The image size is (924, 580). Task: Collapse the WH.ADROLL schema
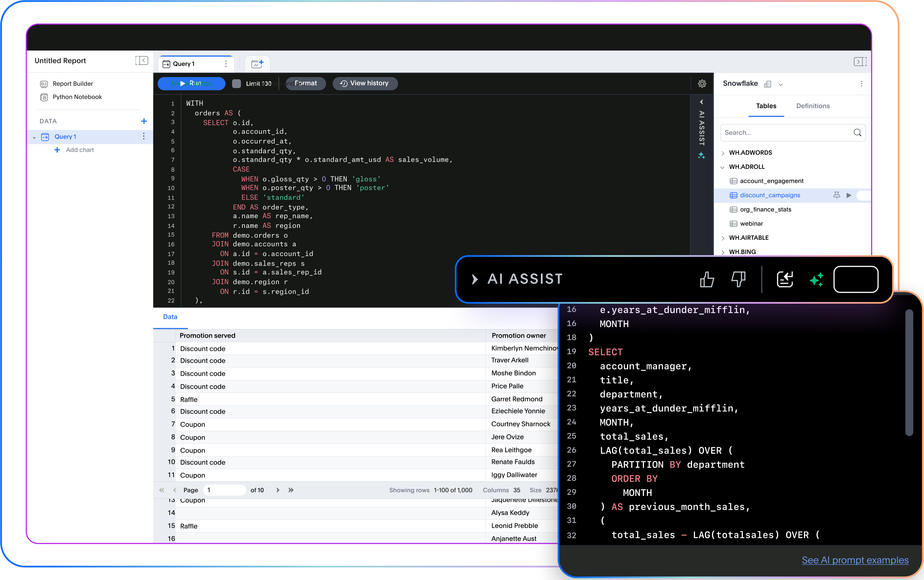(x=723, y=167)
